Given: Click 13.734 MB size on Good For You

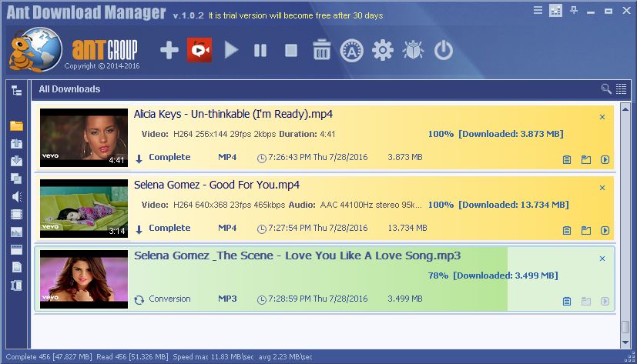Looking at the screenshot, I should (407, 228).
